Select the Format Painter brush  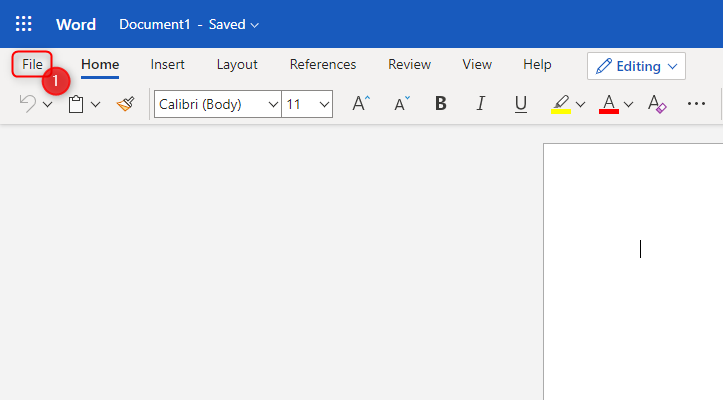(x=125, y=104)
